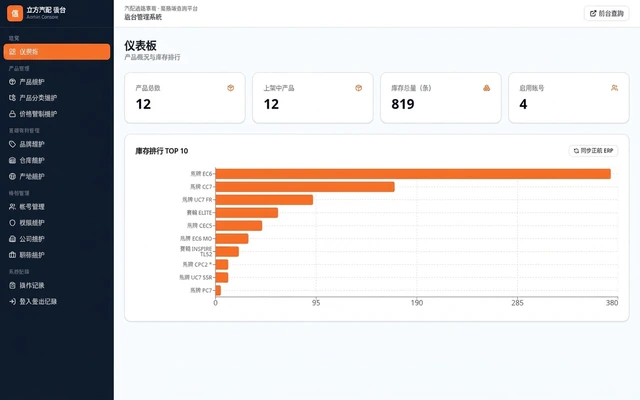Click the 后台管理系统 header text

click(143, 17)
